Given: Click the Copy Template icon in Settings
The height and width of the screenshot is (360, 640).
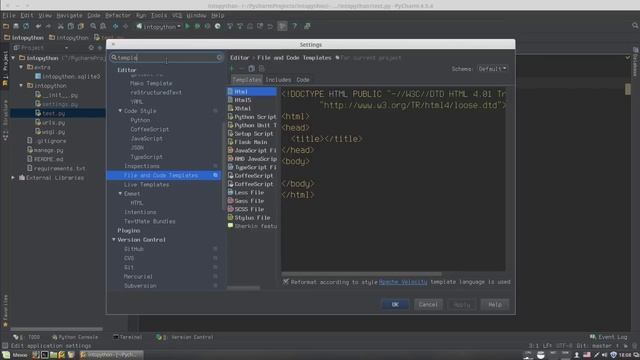Looking at the screenshot, I should click(x=251, y=69).
